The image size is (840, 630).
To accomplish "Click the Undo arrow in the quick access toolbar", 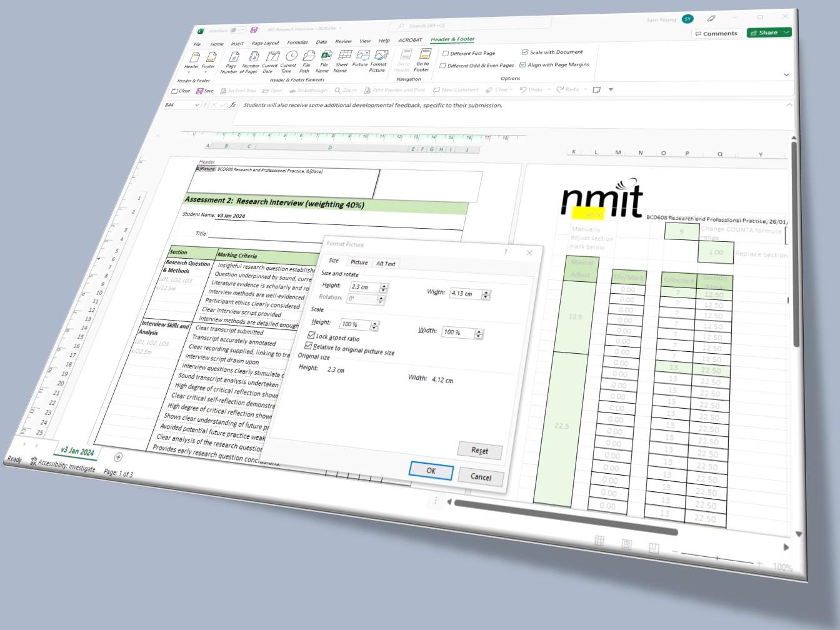I will pyautogui.click(x=523, y=89).
